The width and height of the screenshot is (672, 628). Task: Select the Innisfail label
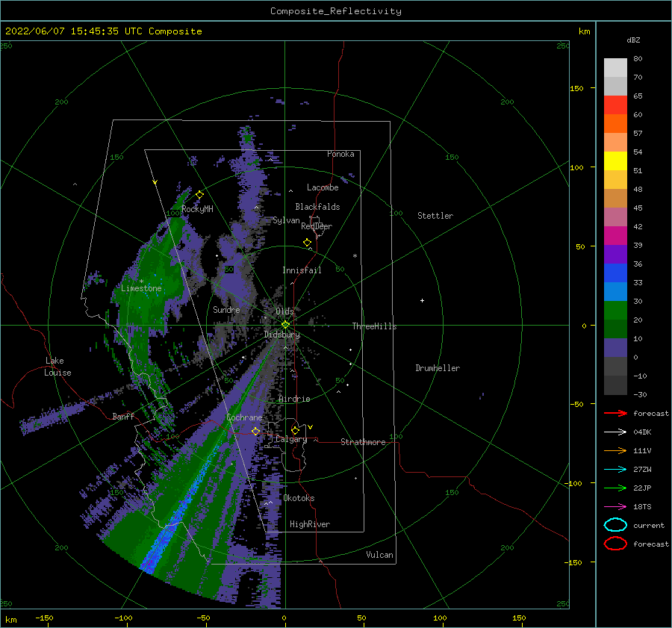point(302,270)
